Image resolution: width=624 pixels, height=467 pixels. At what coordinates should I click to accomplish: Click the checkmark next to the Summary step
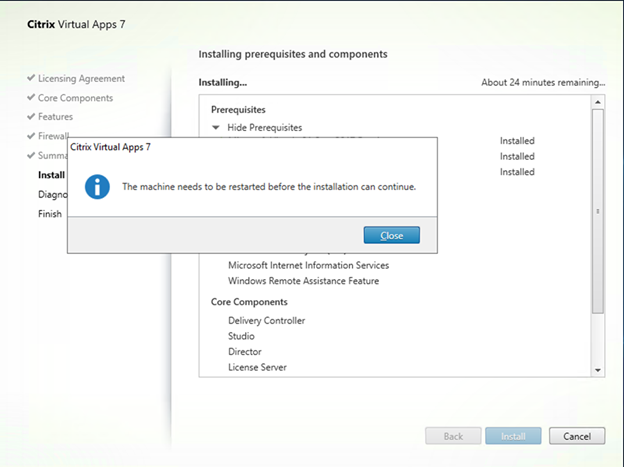pos(31,155)
